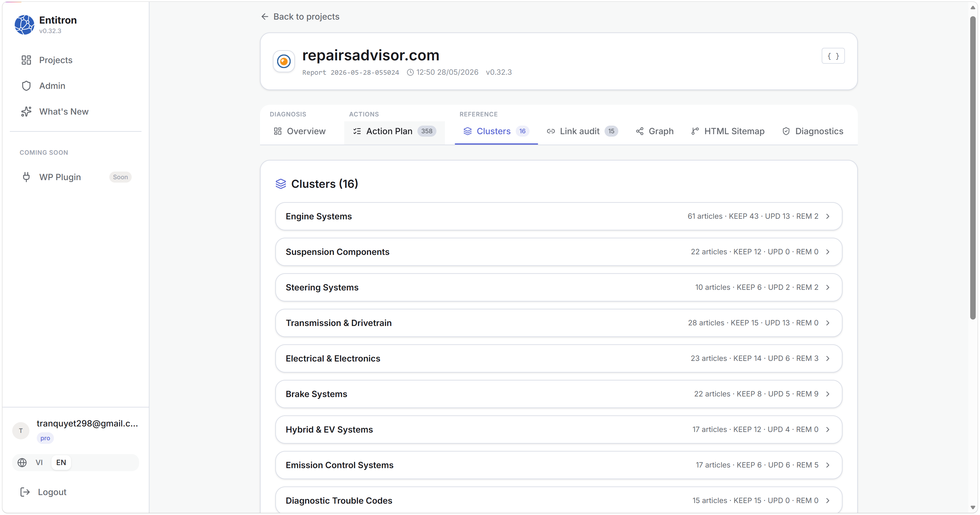The image size is (980, 515).
Task: Click the report ID 2026-05-28-055024
Action: [364, 72]
